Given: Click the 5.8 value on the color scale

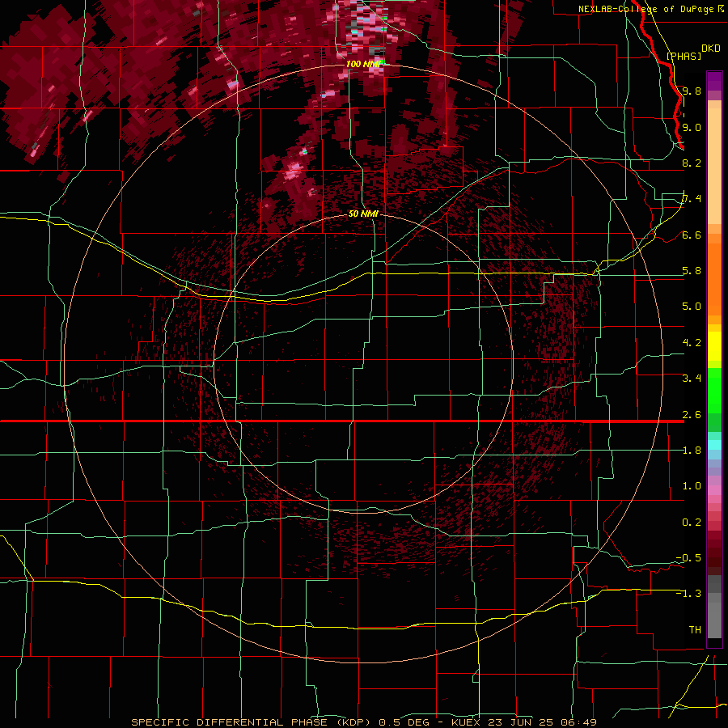Looking at the screenshot, I should [692, 271].
